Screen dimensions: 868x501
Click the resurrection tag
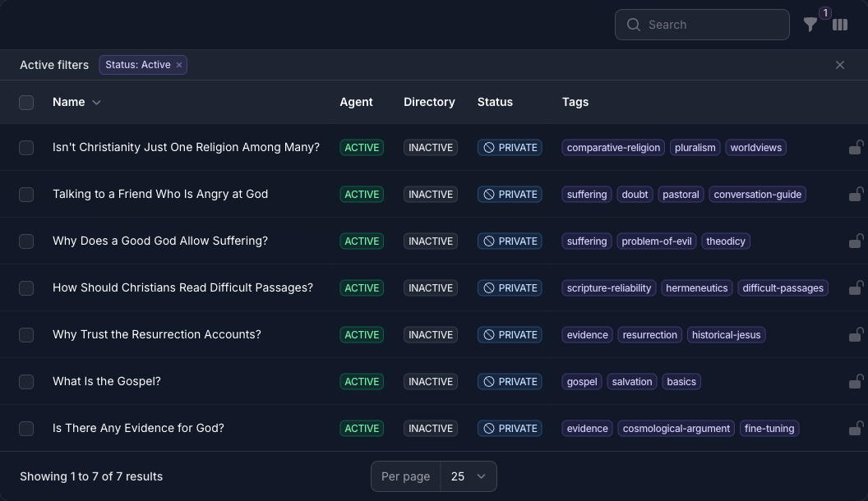(x=649, y=334)
